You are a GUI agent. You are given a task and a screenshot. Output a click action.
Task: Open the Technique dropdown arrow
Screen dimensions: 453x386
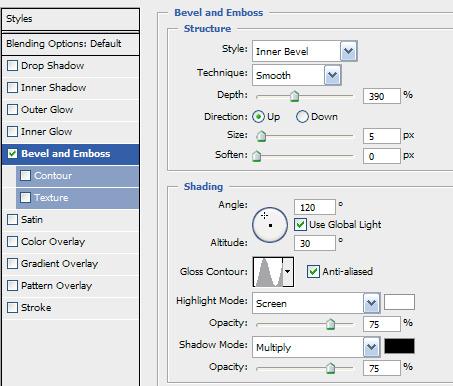coord(333,75)
